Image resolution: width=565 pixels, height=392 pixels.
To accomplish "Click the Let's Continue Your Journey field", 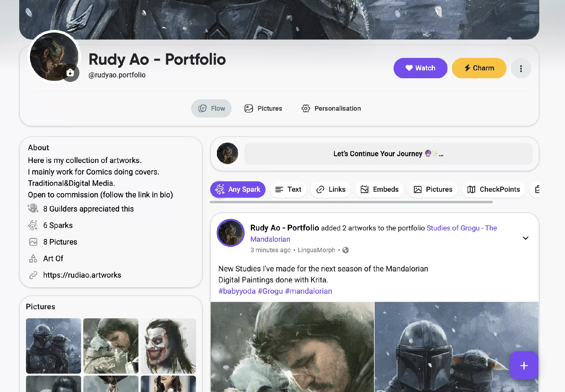I will (388, 154).
